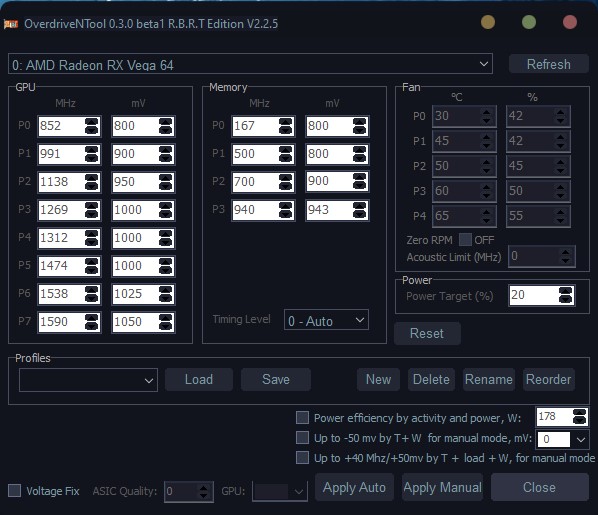The height and width of the screenshot is (515, 598).
Task: Click GPU P0 mV spinner next to 800
Action: [166, 126]
